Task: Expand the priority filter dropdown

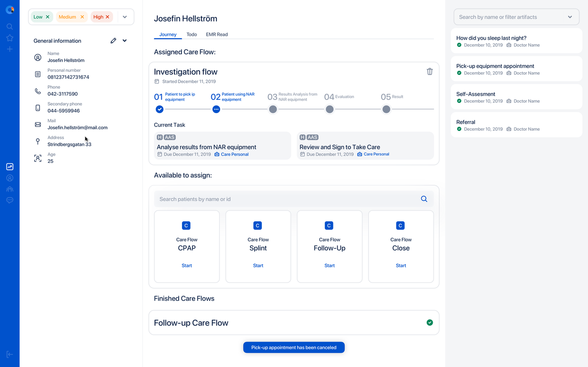Action: coord(124,17)
